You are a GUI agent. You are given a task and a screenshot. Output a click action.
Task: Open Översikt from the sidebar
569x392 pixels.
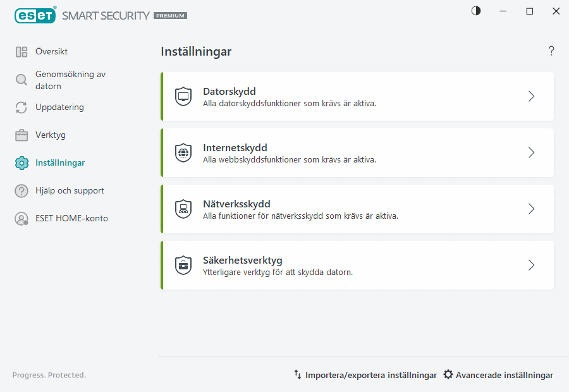point(52,51)
